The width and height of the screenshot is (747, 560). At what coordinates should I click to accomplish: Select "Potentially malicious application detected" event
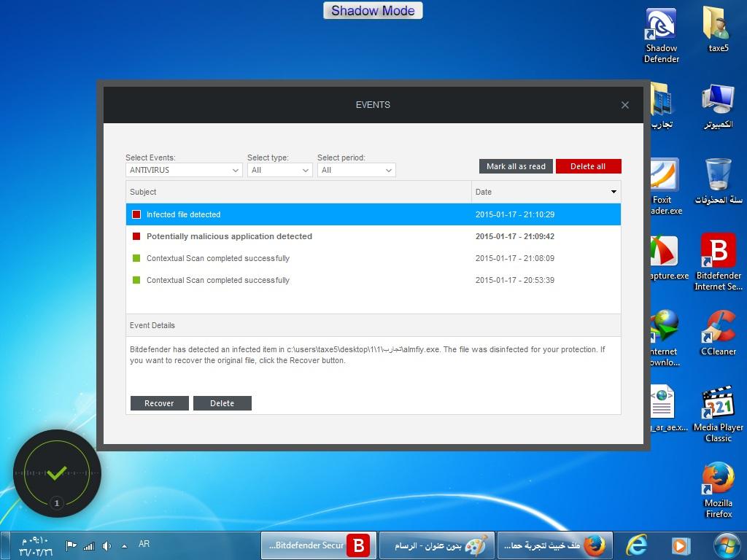click(x=373, y=236)
